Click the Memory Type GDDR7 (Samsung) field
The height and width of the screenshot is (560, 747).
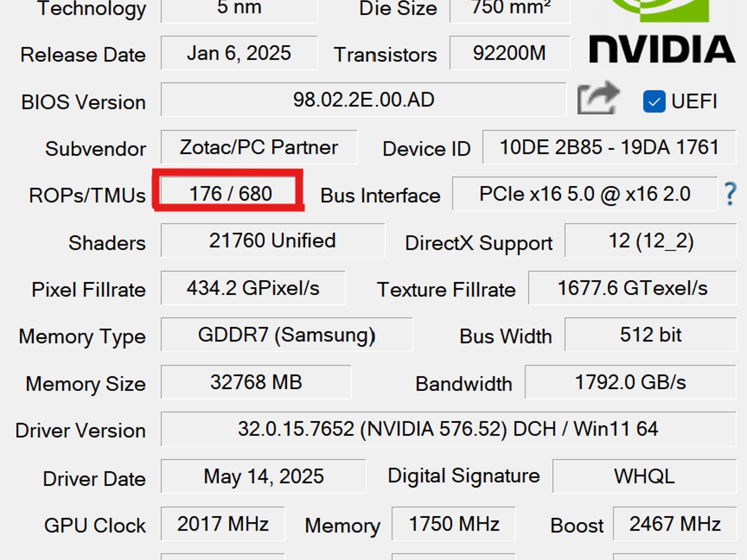pyautogui.click(x=287, y=335)
